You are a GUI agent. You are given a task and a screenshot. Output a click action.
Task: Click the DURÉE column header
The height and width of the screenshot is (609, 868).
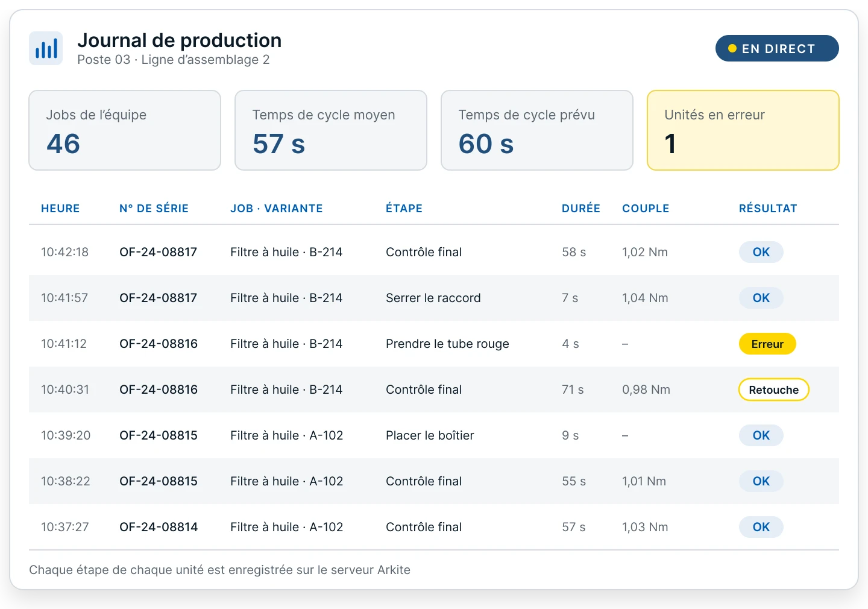pos(581,209)
